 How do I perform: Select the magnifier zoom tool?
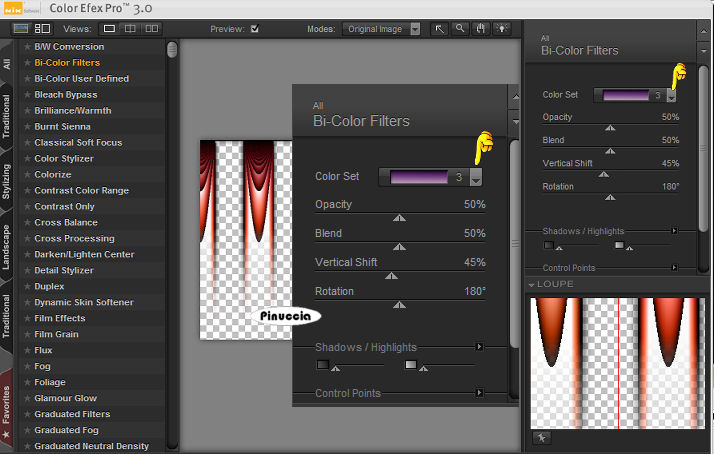(x=460, y=29)
